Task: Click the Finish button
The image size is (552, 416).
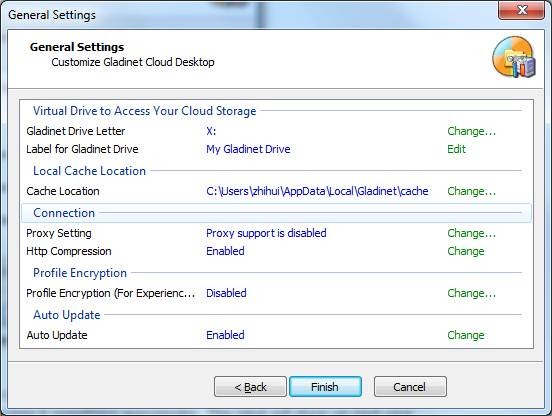Action: coord(325,387)
